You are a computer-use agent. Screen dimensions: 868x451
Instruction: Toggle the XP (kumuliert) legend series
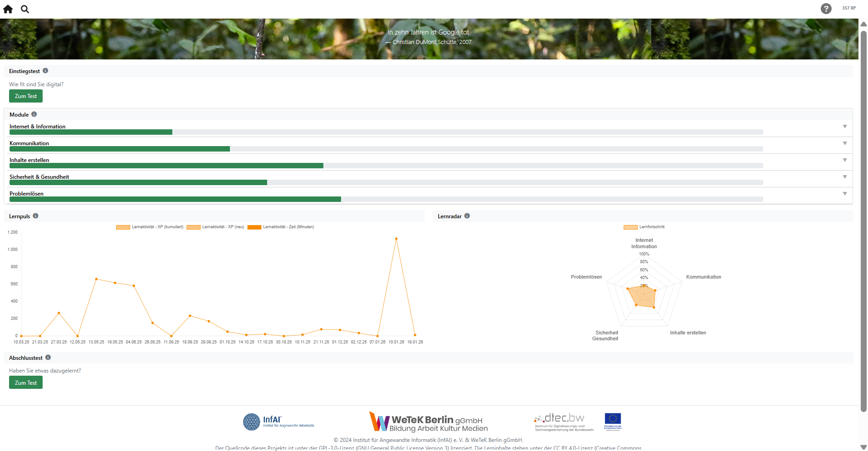[123, 227]
